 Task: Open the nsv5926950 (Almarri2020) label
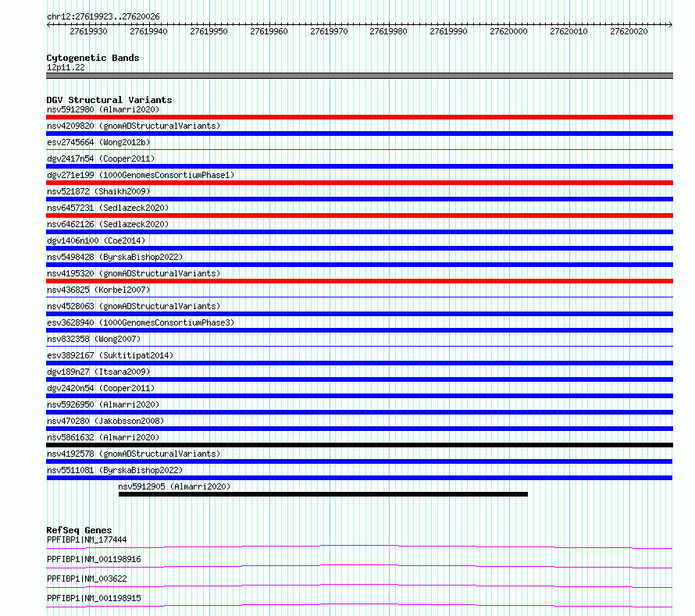click(x=103, y=404)
